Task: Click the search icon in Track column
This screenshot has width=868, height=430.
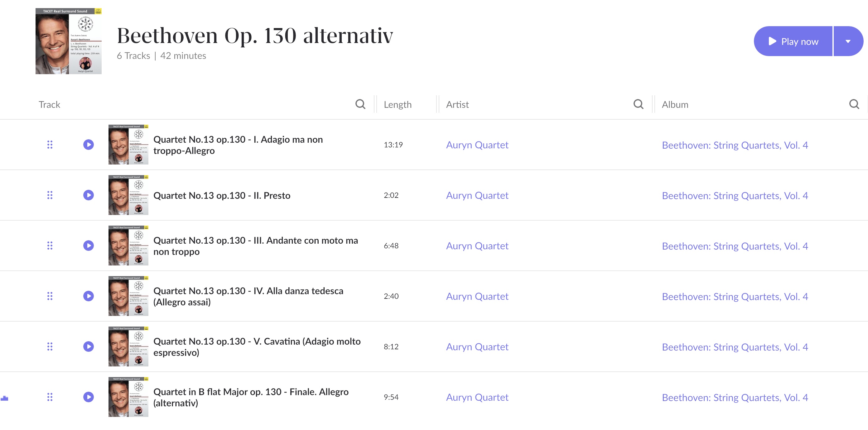Action: [360, 104]
